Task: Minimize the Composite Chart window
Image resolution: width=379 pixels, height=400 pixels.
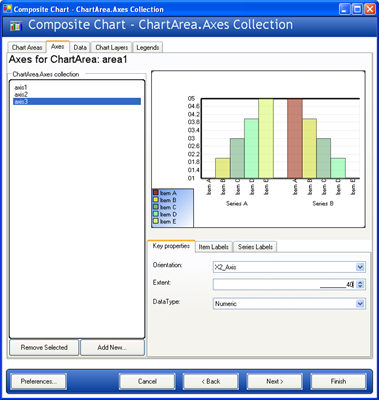Action: coord(345,9)
